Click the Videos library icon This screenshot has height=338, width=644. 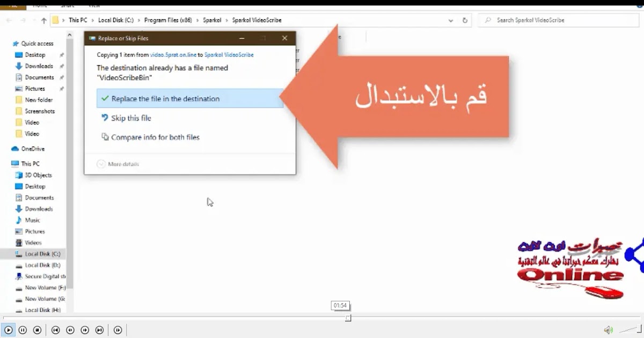pyautogui.click(x=19, y=243)
